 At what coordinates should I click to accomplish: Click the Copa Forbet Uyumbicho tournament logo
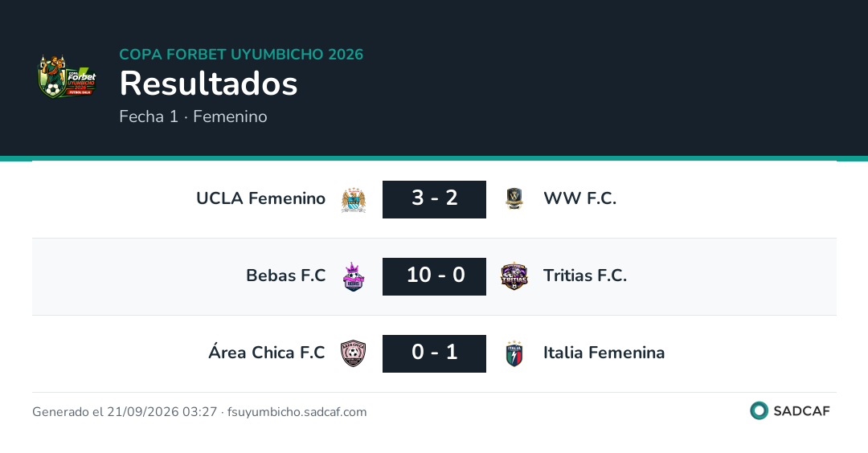click(x=67, y=77)
